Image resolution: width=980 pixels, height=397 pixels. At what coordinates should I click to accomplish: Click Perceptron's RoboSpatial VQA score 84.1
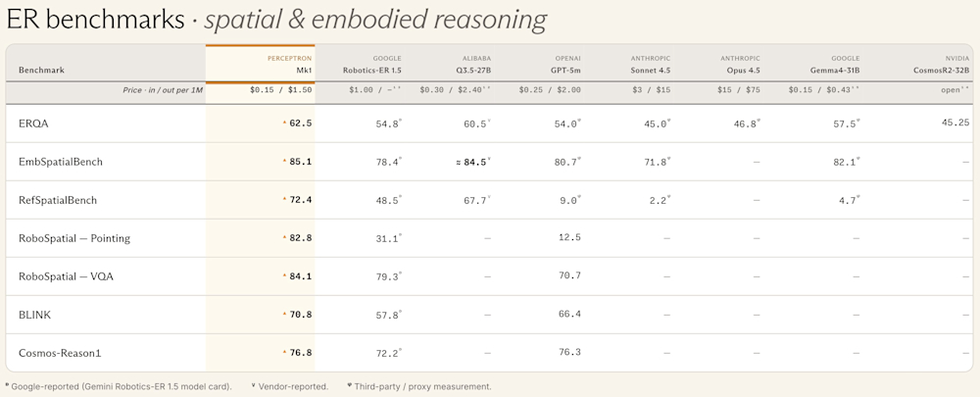[x=301, y=276]
